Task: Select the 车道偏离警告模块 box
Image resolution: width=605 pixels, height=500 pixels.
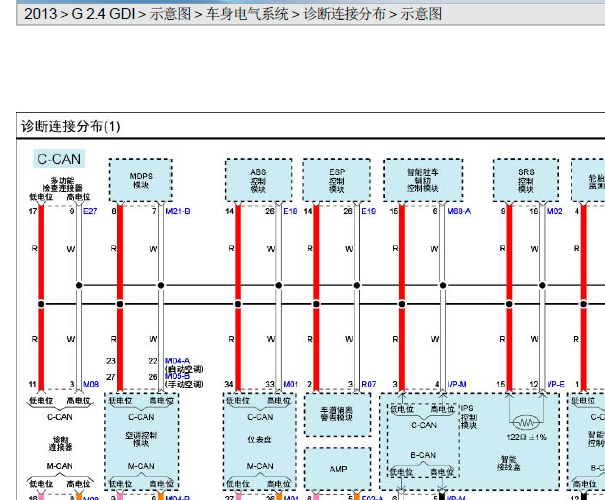Action: 338,414
